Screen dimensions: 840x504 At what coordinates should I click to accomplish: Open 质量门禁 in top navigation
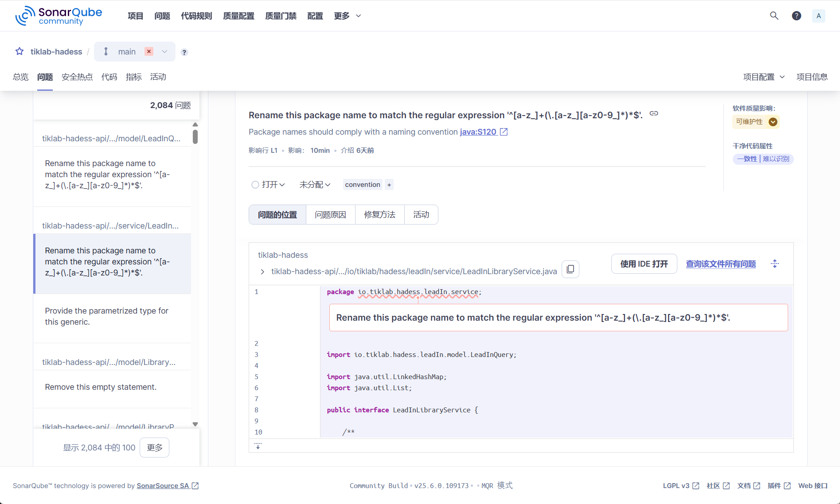[x=281, y=16]
